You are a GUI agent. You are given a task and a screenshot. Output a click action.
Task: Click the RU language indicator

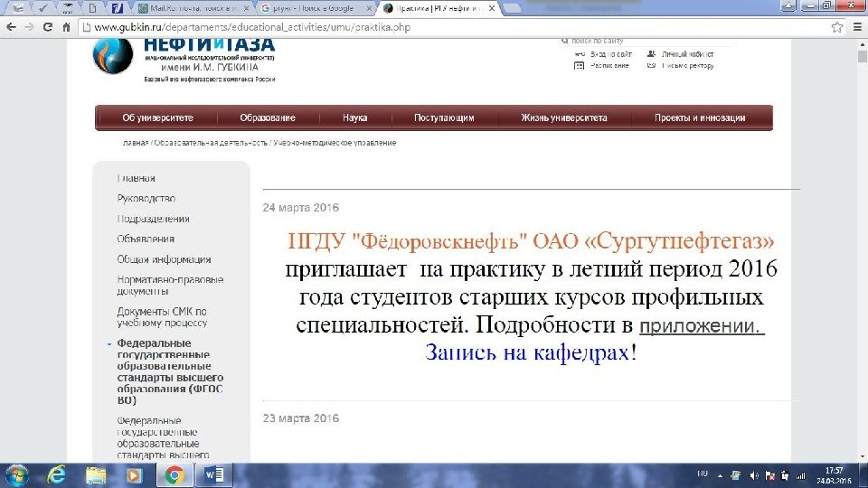[x=703, y=474]
